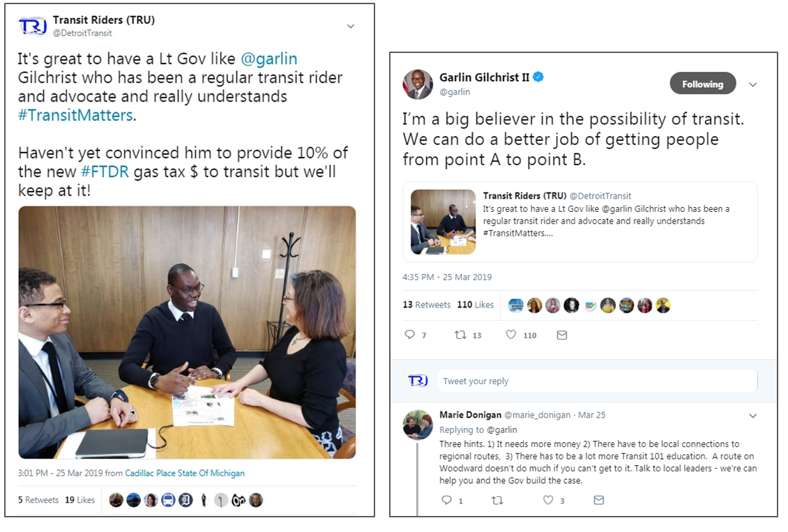Like Garlin's tweet with heart icon
Image resolution: width=788 pixels, height=532 pixels.
[511, 335]
